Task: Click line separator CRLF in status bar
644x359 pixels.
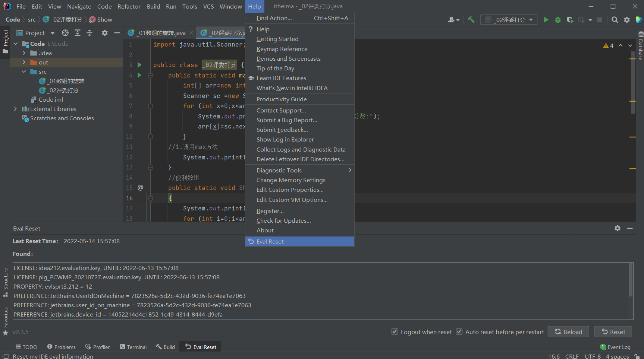Action: tap(572, 356)
